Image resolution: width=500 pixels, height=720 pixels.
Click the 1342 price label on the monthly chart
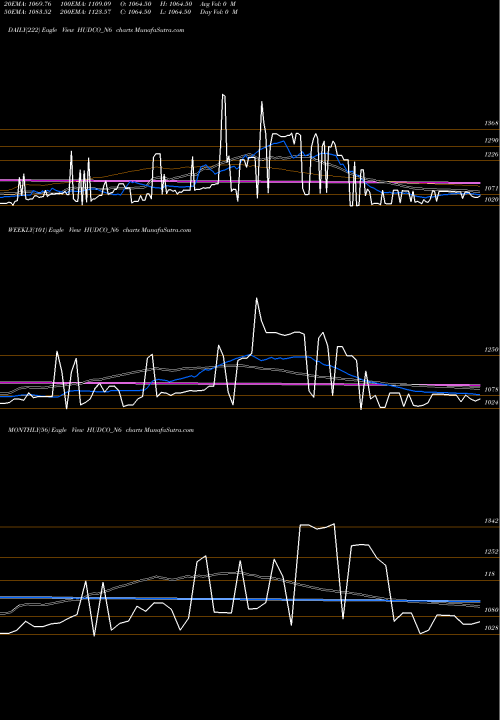coord(491,521)
